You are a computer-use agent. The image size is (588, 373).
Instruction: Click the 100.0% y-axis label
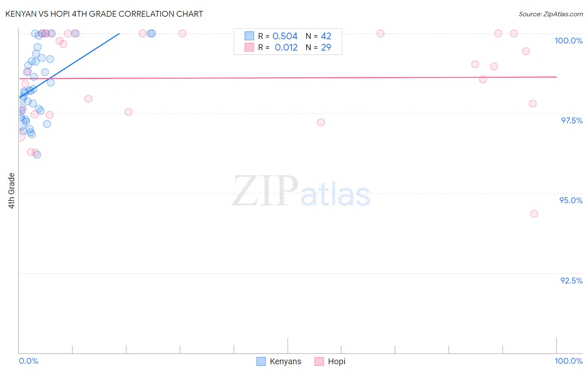(568, 41)
